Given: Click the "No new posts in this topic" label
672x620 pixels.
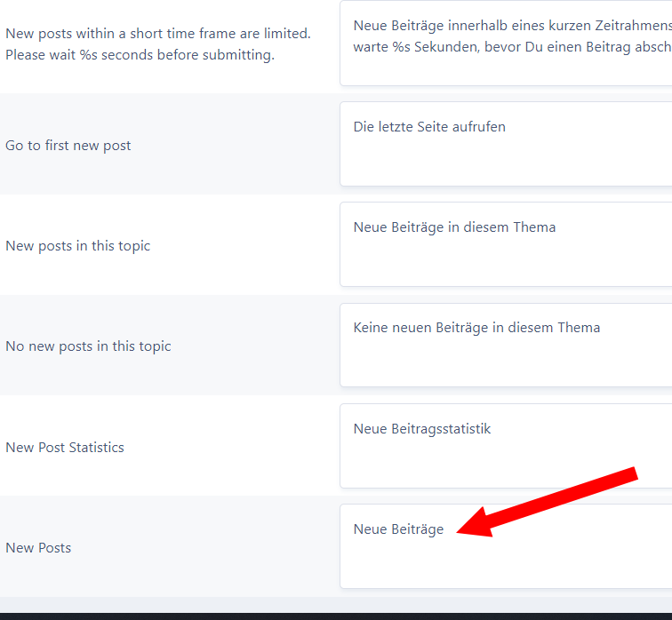Looking at the screenshot, I should tap(88, 346).
